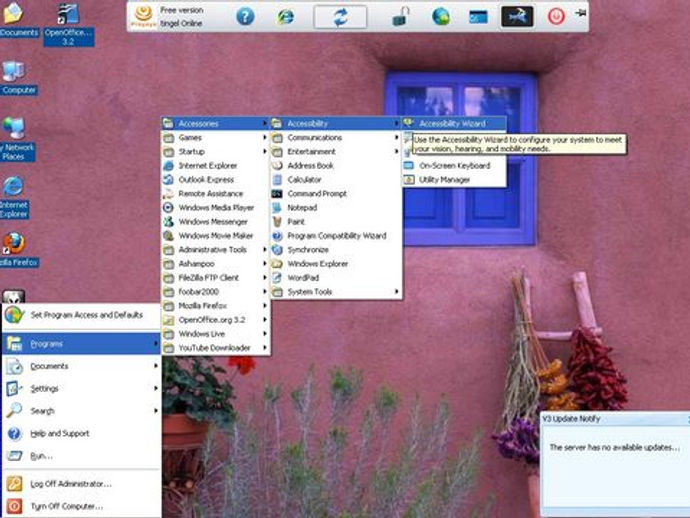Click the red power icon in toolbar

[556, 17]
